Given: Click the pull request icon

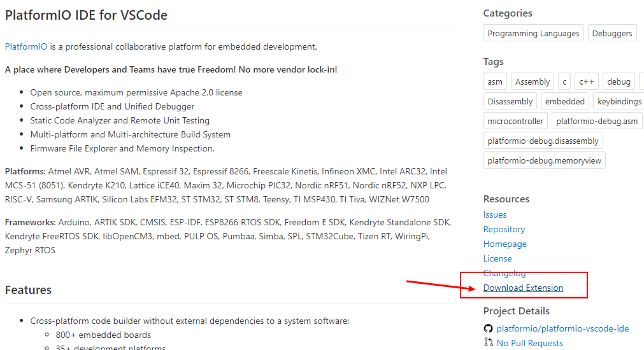Looking at the screenshot, I should [x=488, y=342].
